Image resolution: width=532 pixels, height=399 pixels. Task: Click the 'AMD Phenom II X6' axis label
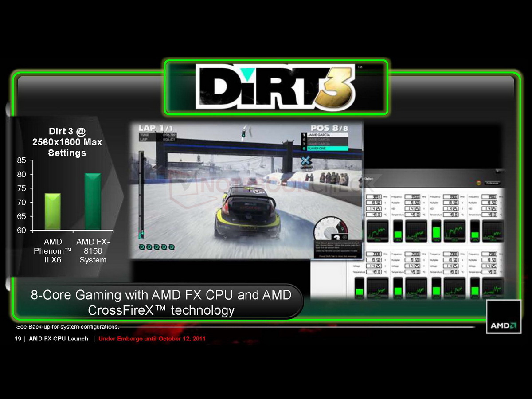coord(53,251)
